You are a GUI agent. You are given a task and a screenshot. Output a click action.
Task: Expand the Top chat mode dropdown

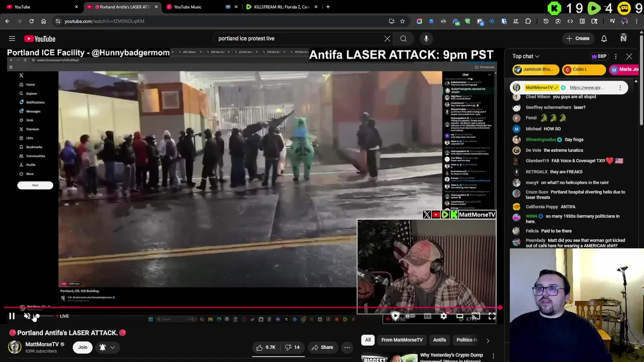526,56
